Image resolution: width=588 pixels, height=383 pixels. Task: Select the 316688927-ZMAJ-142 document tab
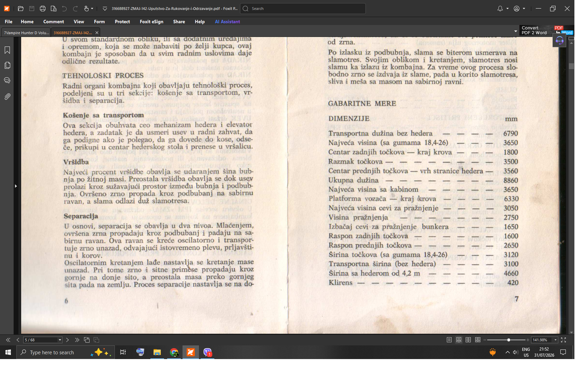[x=73, y=33]
